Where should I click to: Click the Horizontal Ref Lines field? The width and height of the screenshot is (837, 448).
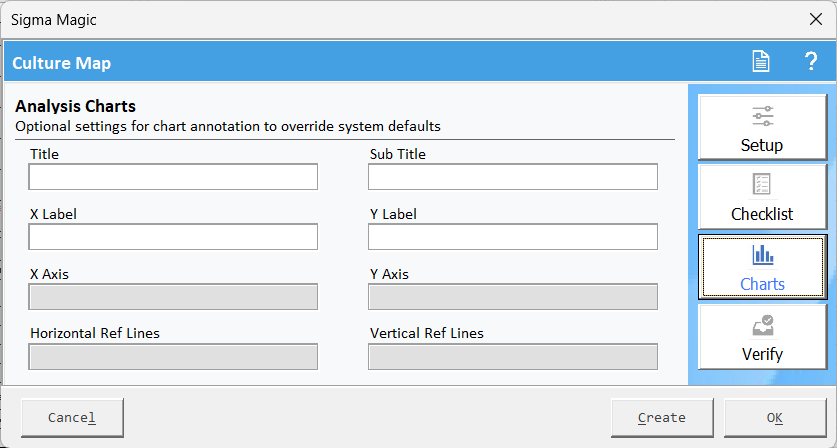click(173, 357)
